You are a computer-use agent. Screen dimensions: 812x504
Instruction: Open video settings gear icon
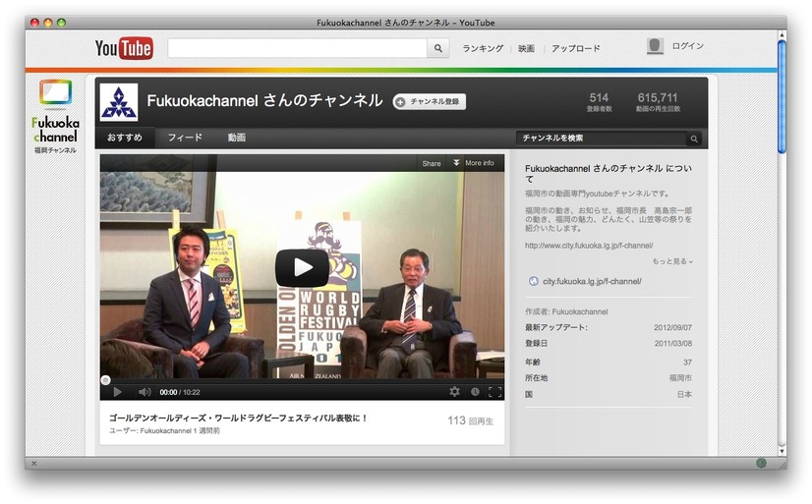point(455,392)
